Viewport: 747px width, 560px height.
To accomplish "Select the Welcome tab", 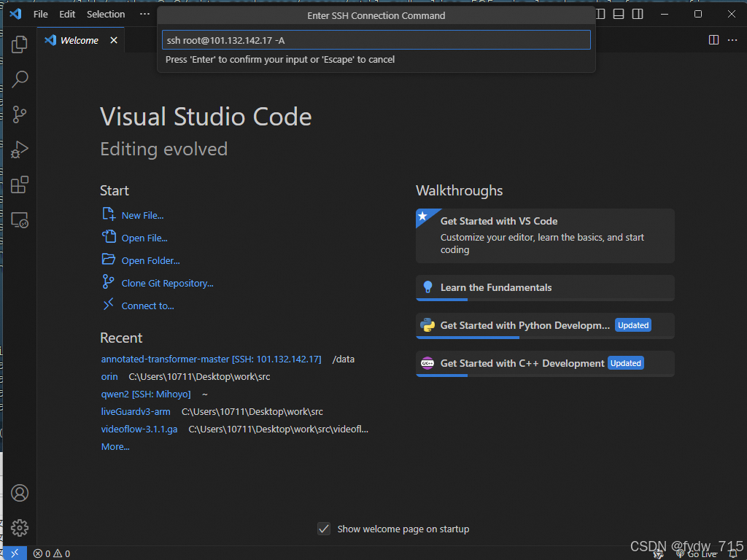I will pos(80,41).
